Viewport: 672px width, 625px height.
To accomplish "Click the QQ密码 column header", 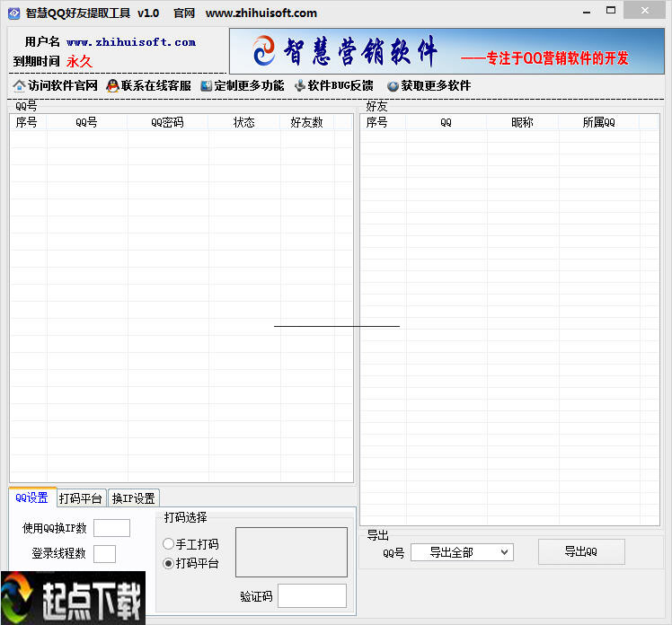I will coord(168,122).
